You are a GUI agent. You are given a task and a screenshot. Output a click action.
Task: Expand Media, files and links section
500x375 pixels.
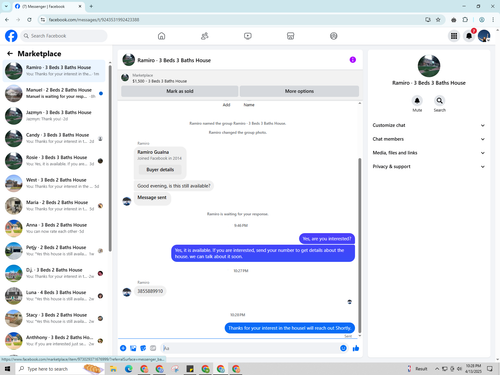coord(428,153)
